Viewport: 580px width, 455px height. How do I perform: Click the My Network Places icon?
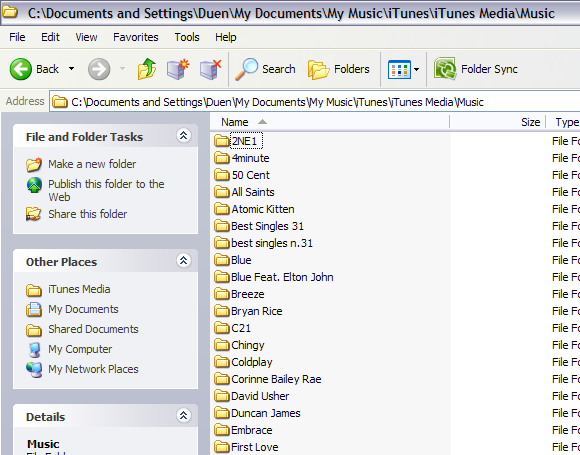pos(34,370)
